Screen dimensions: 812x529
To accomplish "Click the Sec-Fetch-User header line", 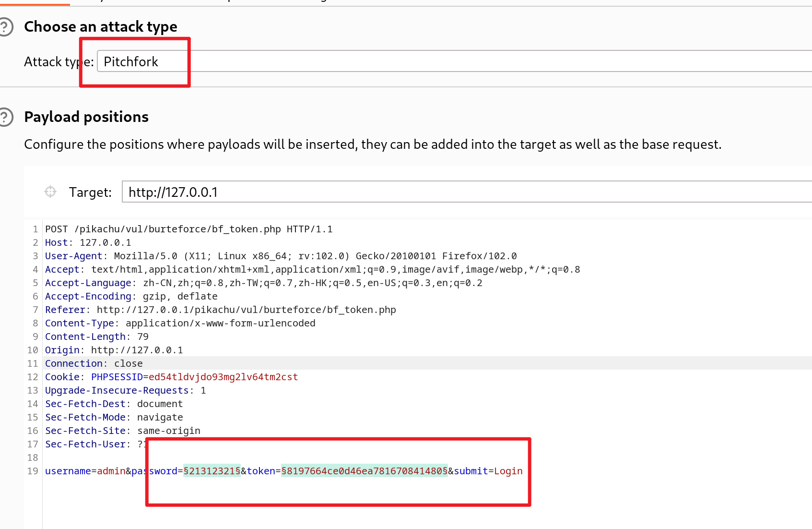I will click(x=95, y=444).
